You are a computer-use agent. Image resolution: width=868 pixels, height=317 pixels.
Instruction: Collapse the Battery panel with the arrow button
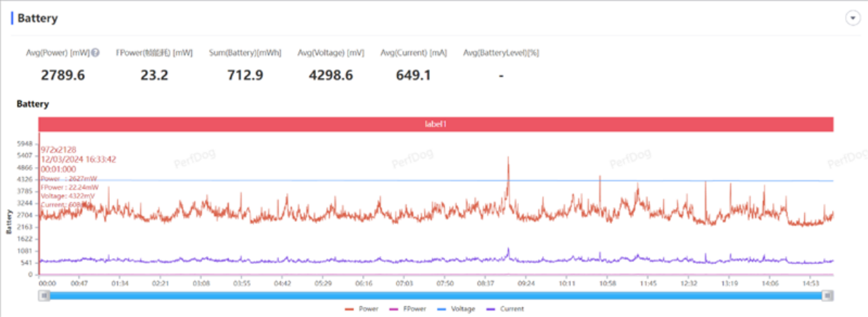(853, 18)
